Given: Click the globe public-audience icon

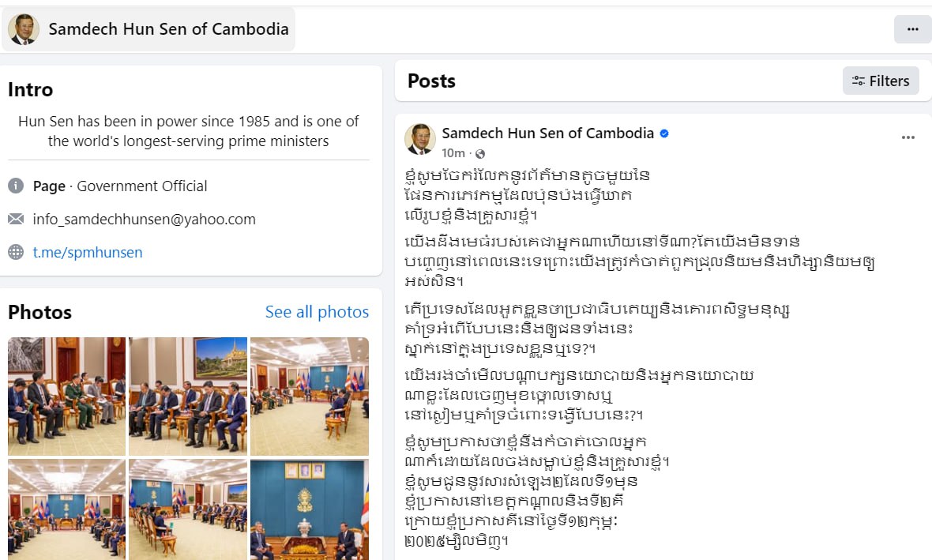Looking at the screenshot, I should [480, 153].
